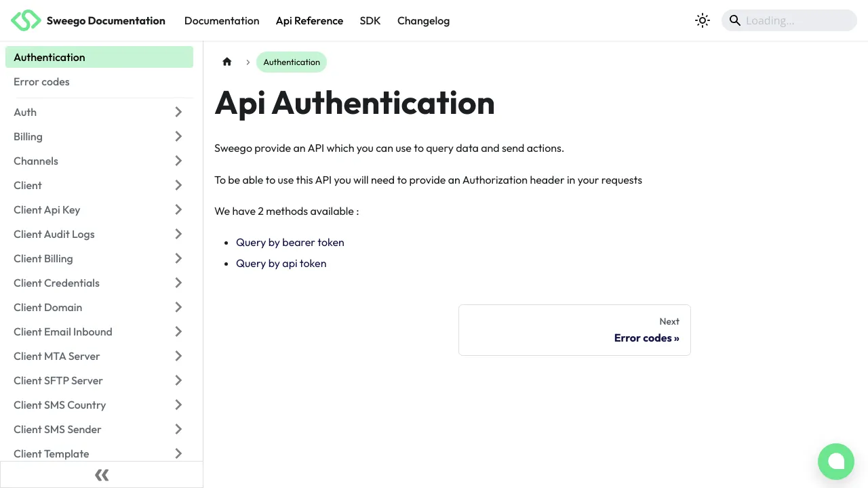868x488 pixels.
Task: Click the home breadcrumb icon
Action: coord(227,62)
